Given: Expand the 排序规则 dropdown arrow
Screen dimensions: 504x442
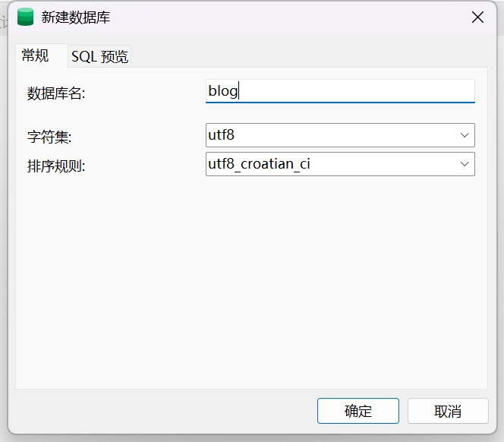Looking at the screenshot, I should point(465,164).
